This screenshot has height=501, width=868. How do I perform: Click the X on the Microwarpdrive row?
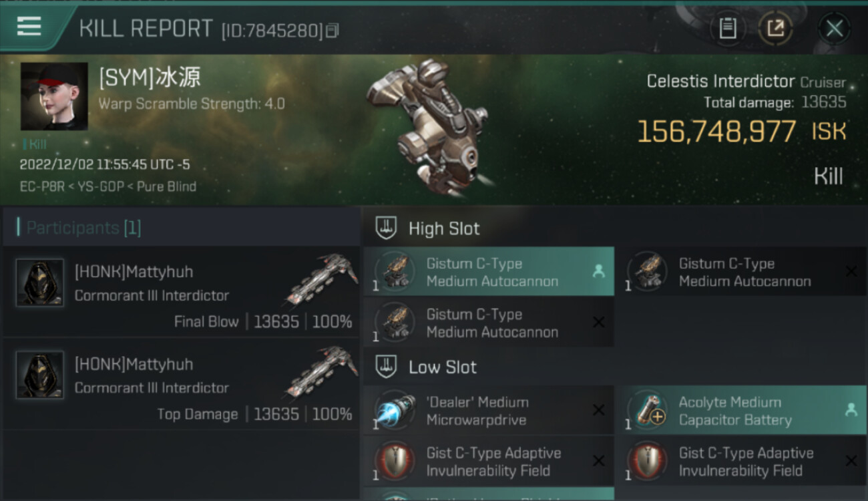(x=599, y=410)
